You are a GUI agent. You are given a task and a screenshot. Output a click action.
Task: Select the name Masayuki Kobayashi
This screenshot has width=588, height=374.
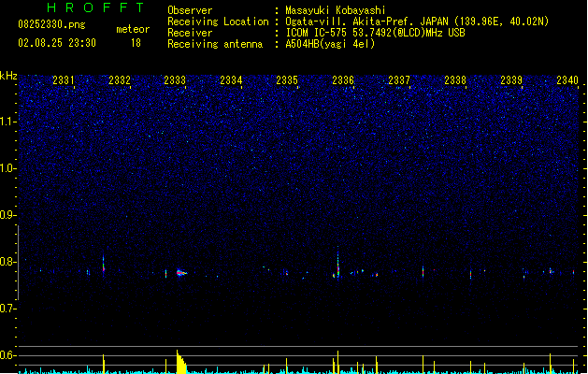click(x=336, y=10)
